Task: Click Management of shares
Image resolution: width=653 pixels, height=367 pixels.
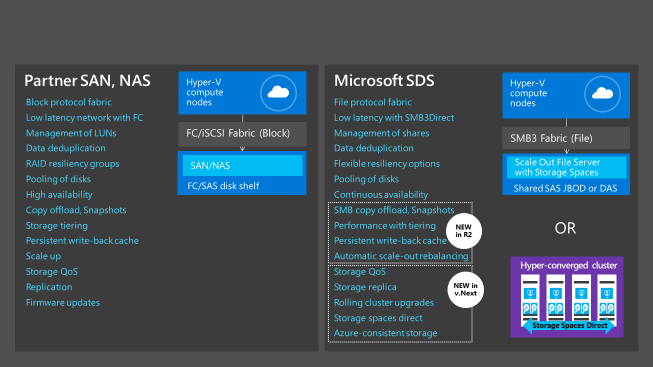Action: point(381,133)
